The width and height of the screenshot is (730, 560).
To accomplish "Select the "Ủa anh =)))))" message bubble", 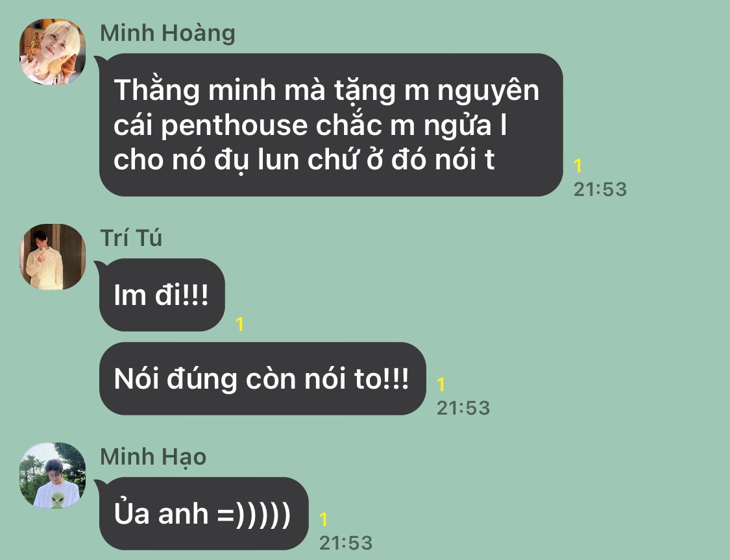I will 204,513.
